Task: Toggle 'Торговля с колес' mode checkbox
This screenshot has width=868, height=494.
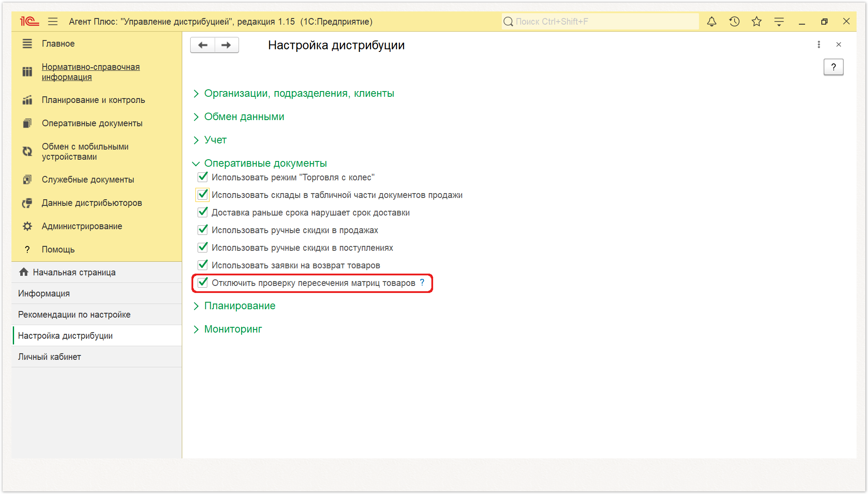Action: [202, 177]
